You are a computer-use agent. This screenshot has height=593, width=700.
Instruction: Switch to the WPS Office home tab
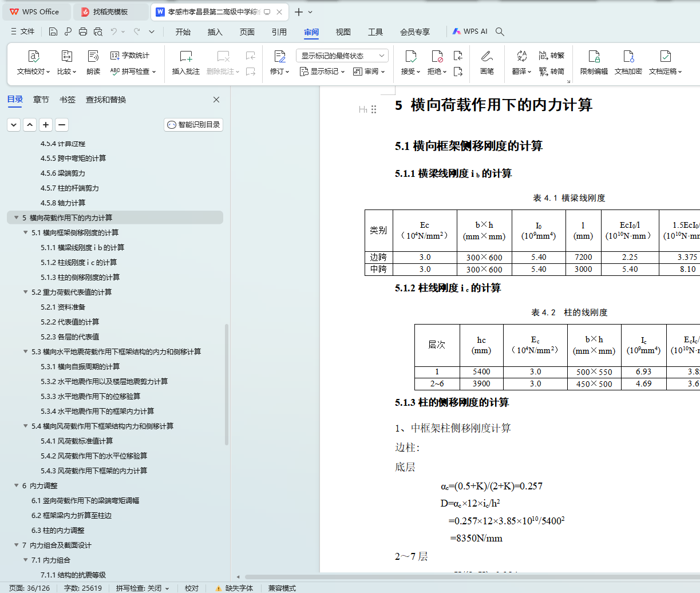35,11
